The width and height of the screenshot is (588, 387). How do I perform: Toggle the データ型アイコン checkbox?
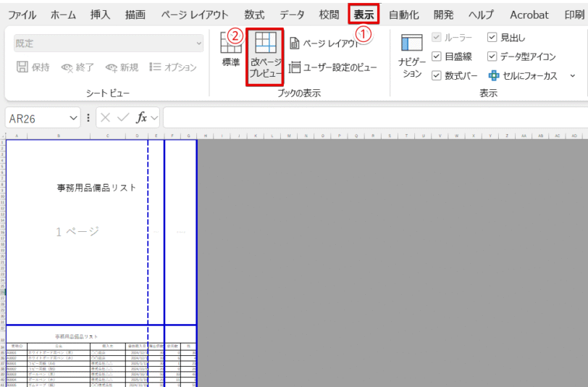492,57
